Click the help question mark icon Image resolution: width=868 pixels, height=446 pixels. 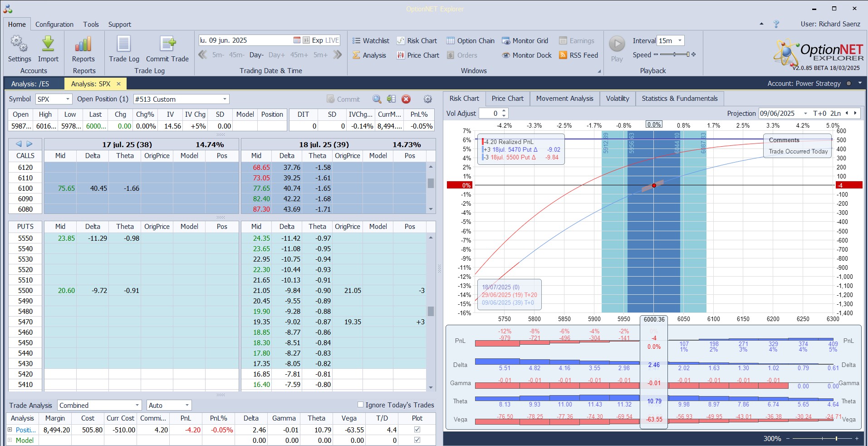(776, 24)
